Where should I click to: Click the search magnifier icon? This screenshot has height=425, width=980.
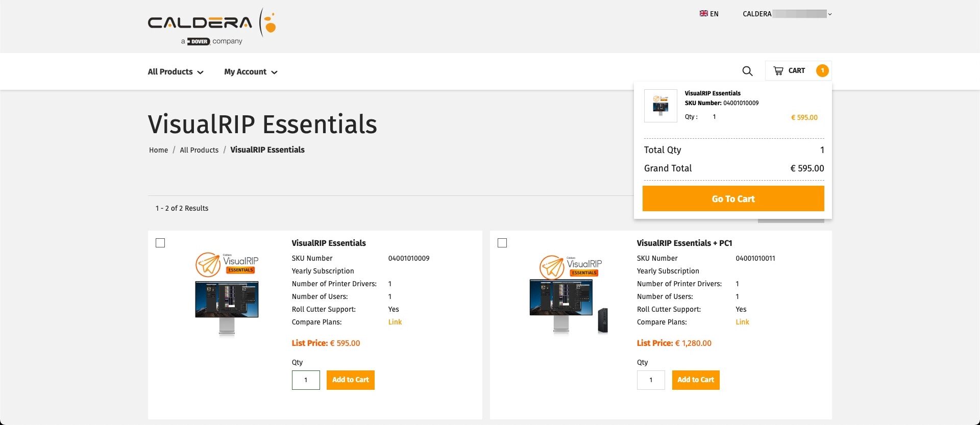click(x=747, y=71)
